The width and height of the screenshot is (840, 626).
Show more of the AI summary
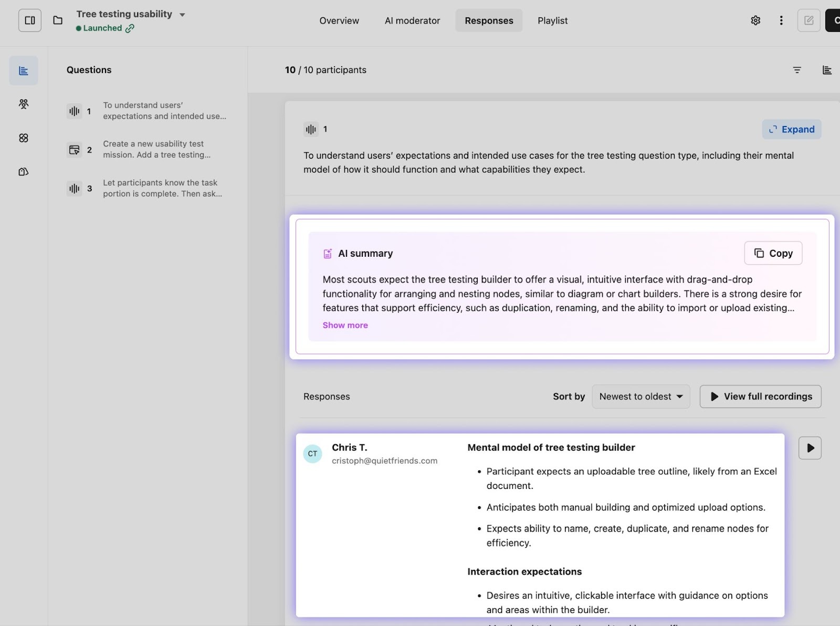(x=345, y=325)
